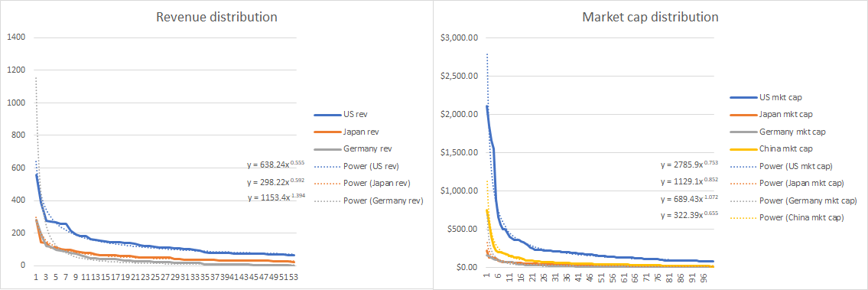The width and height of the screenshot is (868, 290).
Task: Click the '1000' revenue axis label
Action: click(17, 103)
